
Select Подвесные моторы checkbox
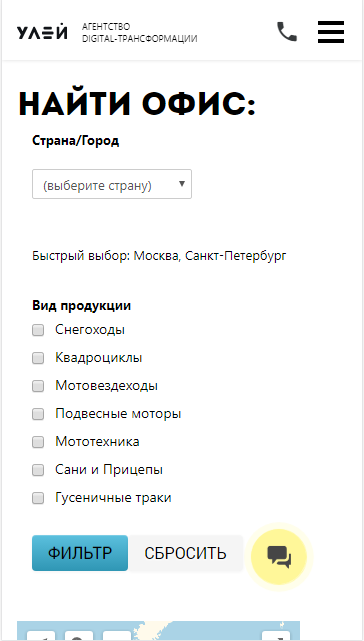coord(38,414)
